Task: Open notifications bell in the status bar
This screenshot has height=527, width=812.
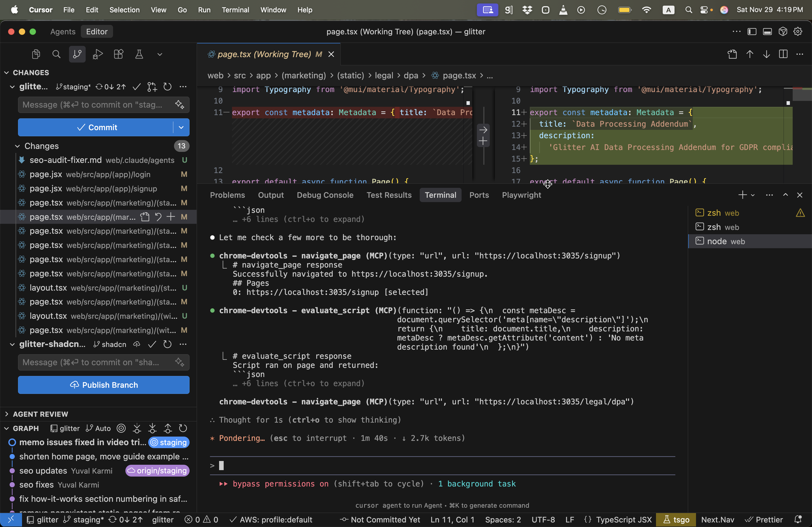Action: [x=799, y=519]
